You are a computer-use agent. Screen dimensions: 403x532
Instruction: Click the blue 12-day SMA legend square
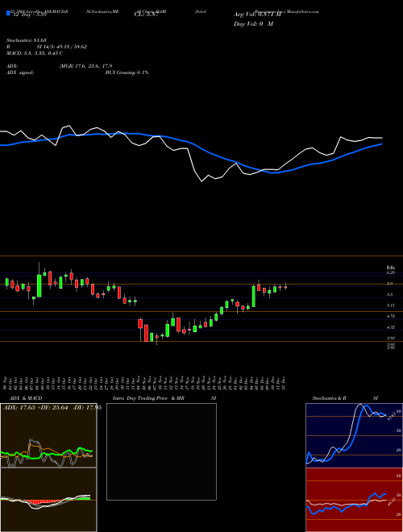point(8,13)
